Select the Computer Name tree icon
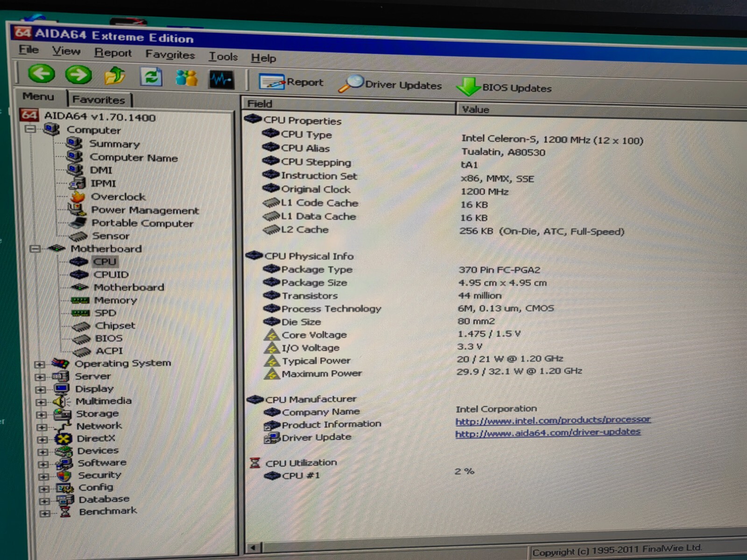The image size is (747, 560). coord(75,156)
